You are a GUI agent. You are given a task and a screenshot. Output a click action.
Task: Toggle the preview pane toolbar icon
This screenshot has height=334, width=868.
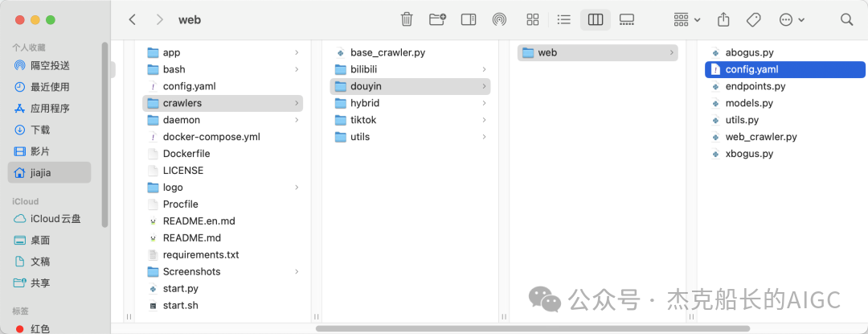(469, 20)
